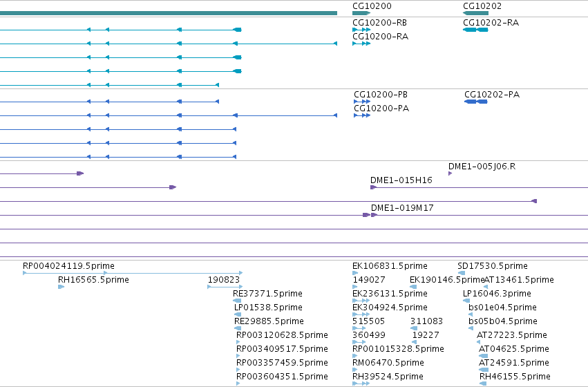Click the CG10200 gene label
Screen dimensions: 588x387
pyautogui.click(x=372, y=6)
